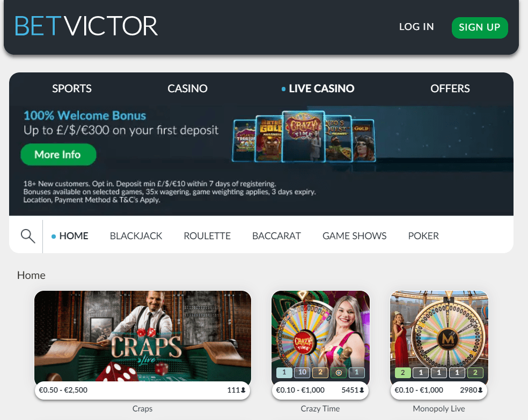Click the magnifying glass search icon
Viewport: 528px width, 420px height.
pos(28,236)
